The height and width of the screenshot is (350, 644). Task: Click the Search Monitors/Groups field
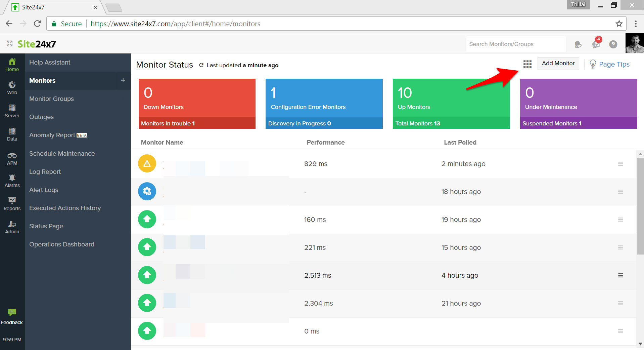pyautogui.click(x=515, y=44)
